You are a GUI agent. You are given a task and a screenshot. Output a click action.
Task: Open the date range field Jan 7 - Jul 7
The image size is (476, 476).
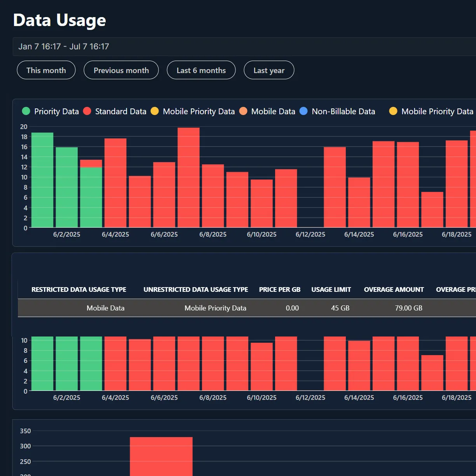point(244,47)
